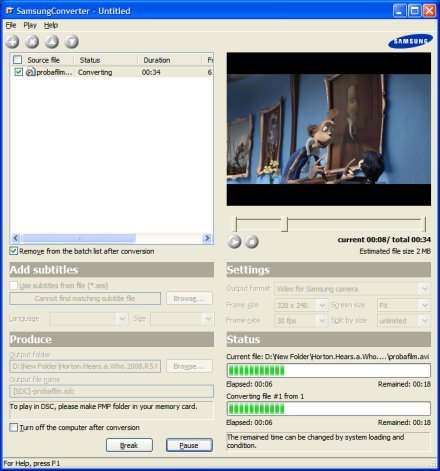Click the Estimated file size 2 MB text
Image resolution: width=440 pixels, height=471 pixels.
(x=395, y=251)
